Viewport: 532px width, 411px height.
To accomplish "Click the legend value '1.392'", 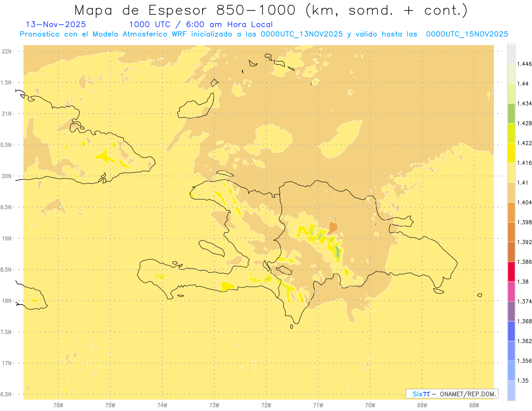I will tap(524, 242).
